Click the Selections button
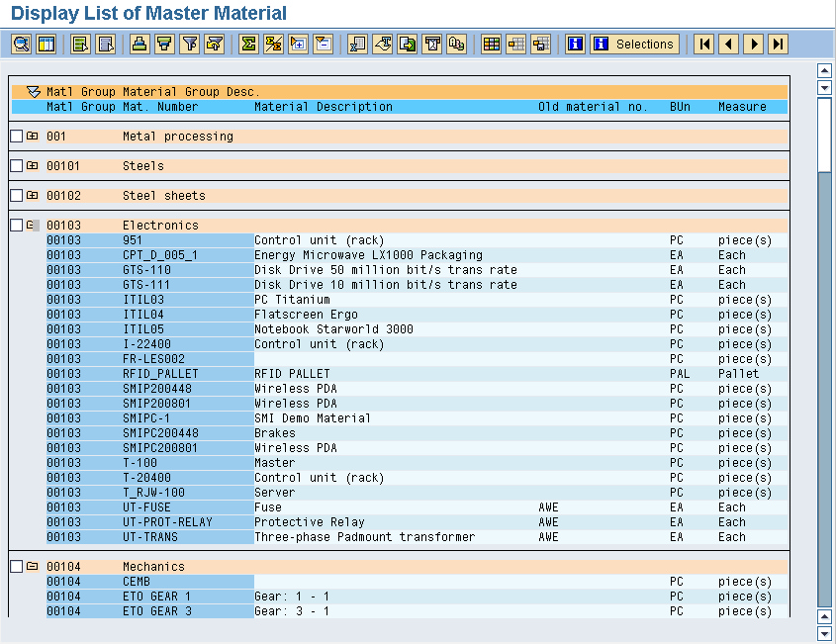This screenshot has height=644, width=836. pyautogui.click(x=635, y=44)
